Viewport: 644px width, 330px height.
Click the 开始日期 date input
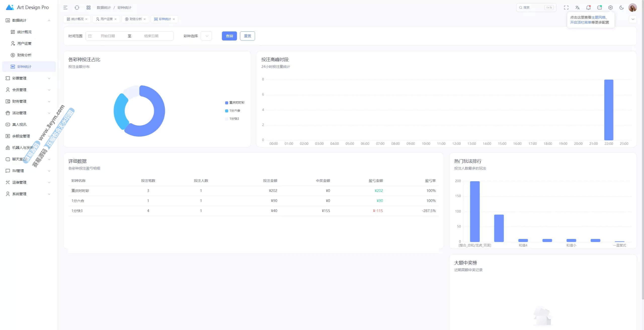[108, 36]
